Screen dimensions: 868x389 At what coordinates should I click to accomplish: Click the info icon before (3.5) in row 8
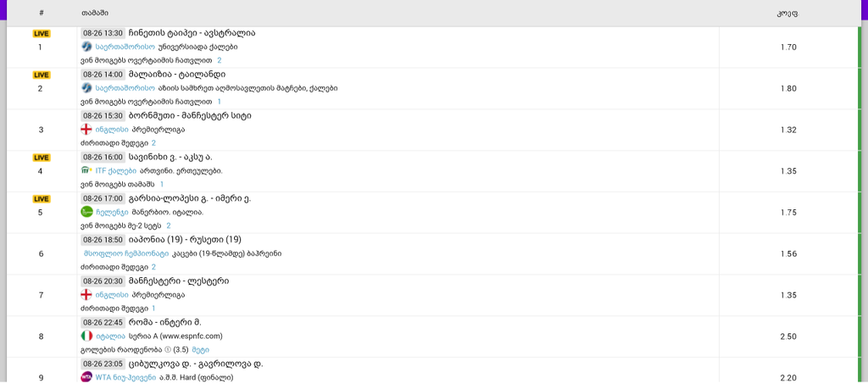coord(167,349)
